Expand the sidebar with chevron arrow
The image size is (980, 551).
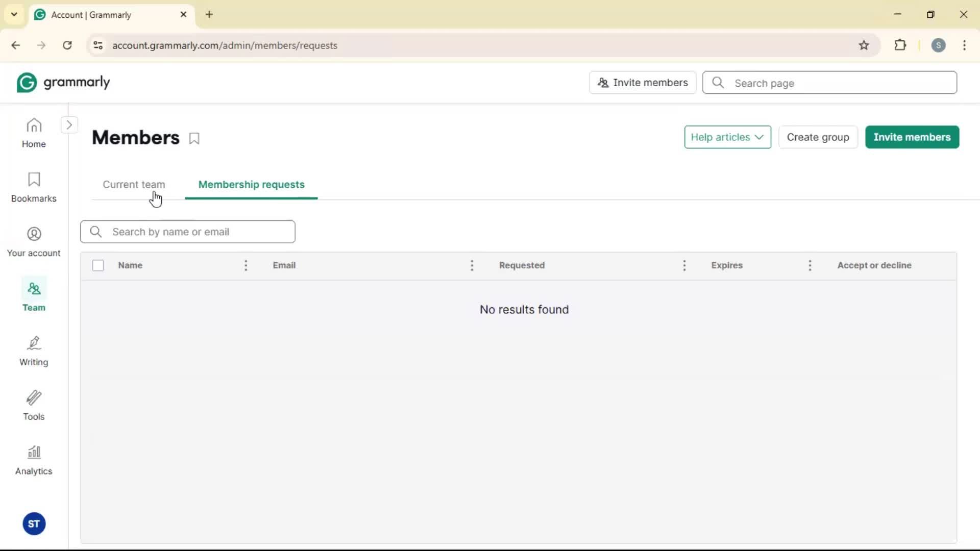pos(69,125)
